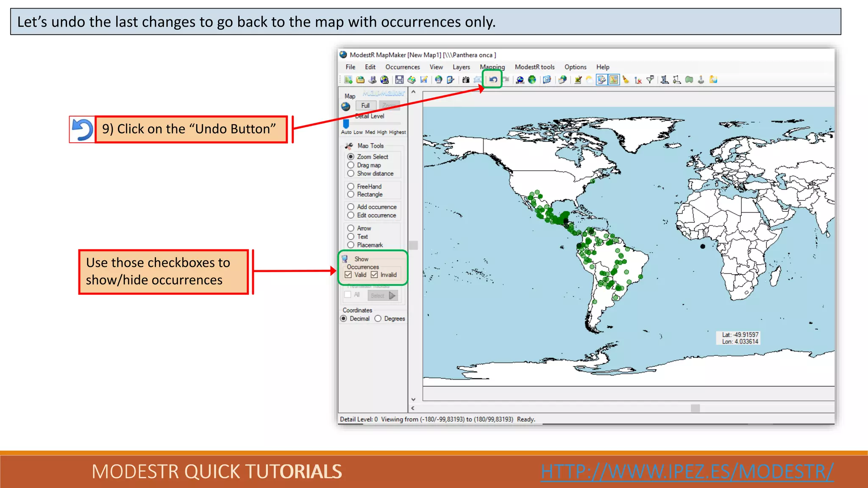Click the globe on computer monitor icon
868x488 pixels.
coord(384,80)
